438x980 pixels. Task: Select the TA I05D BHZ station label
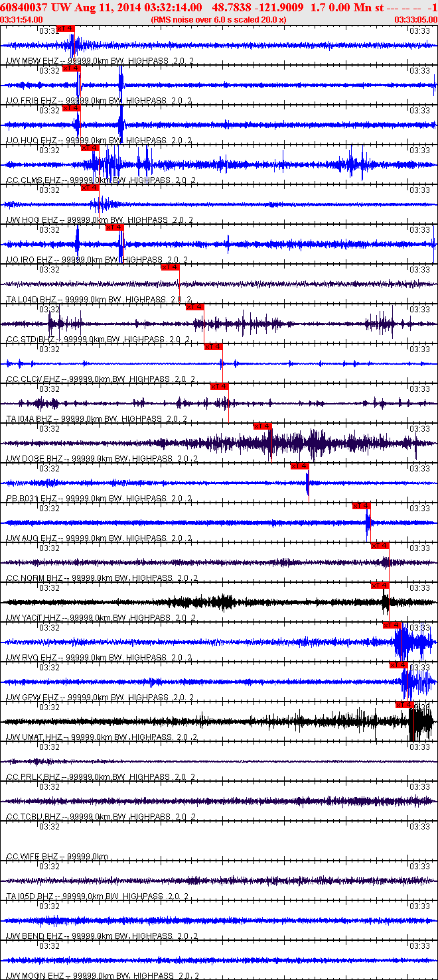point(98,896)
